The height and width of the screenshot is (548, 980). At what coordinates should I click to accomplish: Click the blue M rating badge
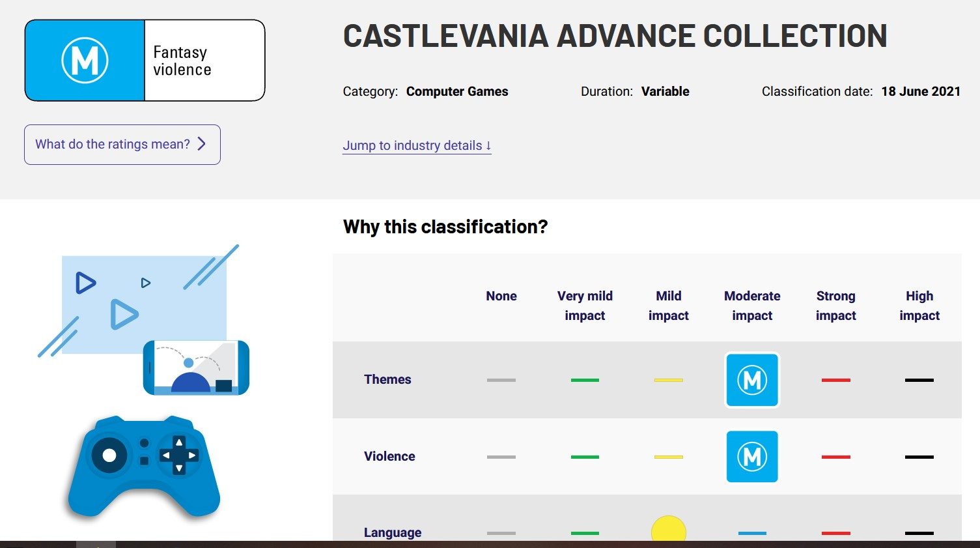[85, 61]
